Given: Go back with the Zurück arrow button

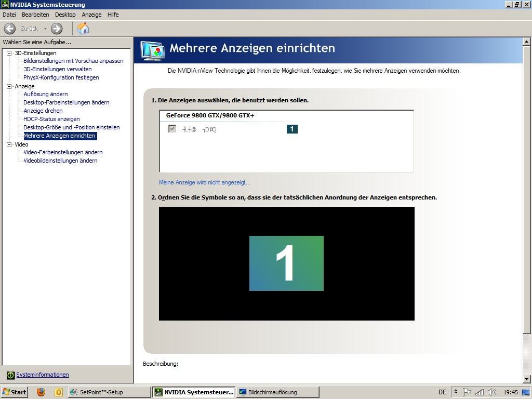Looking at the screenshot, I should tap(10, 29).
